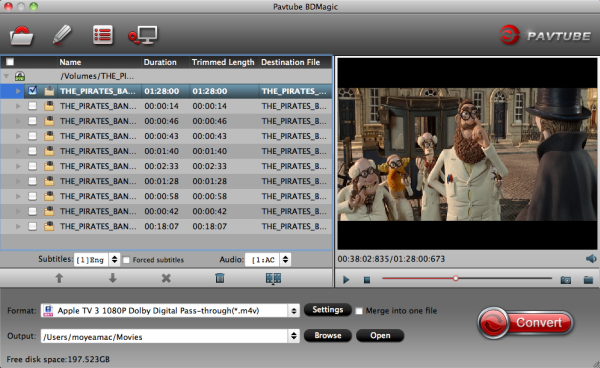Open the Audio [1:AC dropdown
Screen dimensions: 600x368
point(268,260)
